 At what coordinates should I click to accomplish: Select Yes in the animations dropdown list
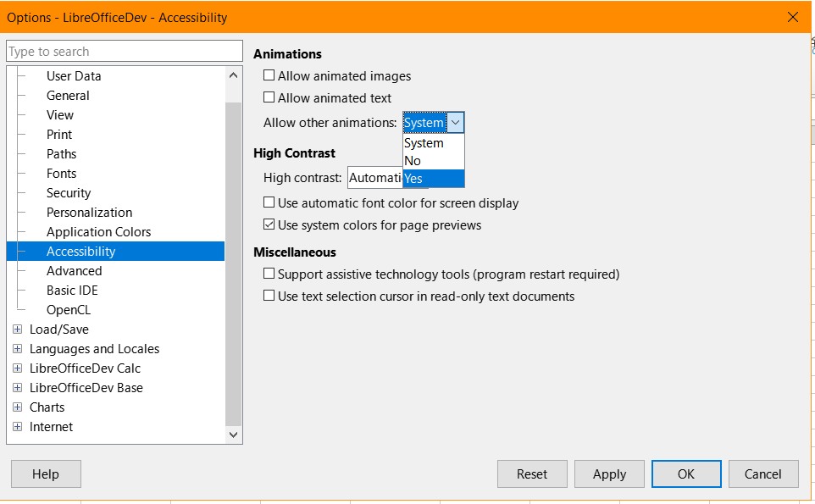[x=434, y=178]
